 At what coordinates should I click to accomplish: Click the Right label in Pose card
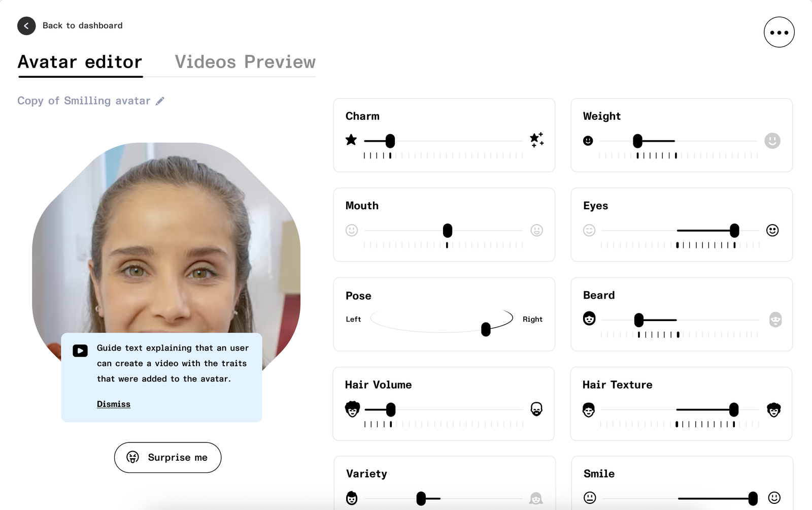click(x=532, y=320)
